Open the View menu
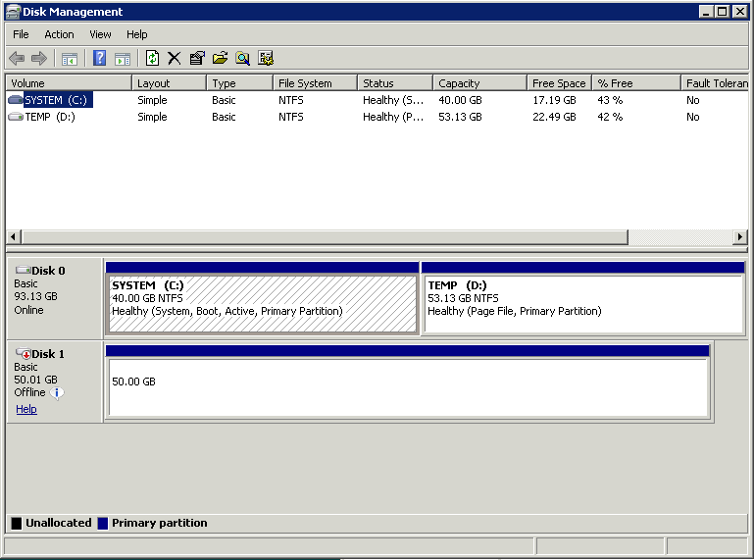The image size is (754, 560). 100,34
